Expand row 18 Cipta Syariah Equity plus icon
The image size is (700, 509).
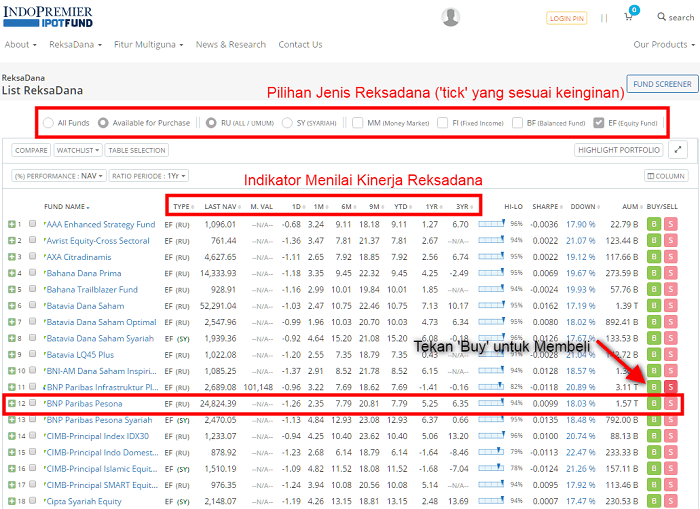12,501
